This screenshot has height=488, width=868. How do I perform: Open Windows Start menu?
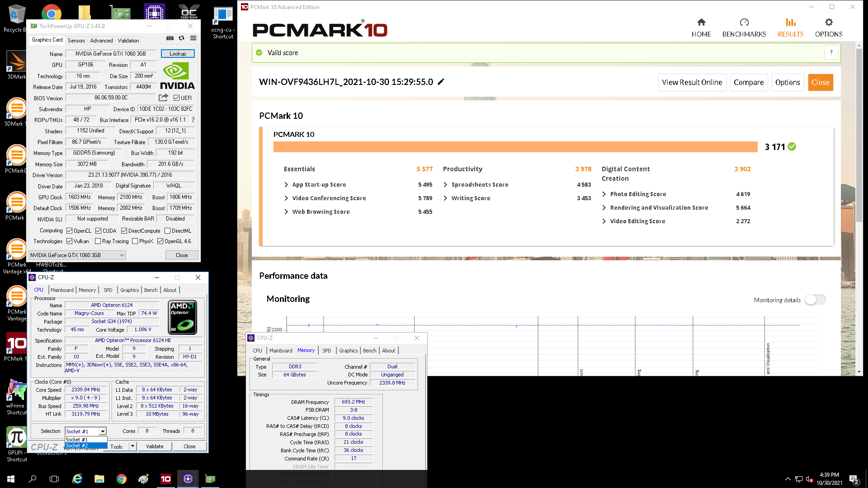(11, 479)
